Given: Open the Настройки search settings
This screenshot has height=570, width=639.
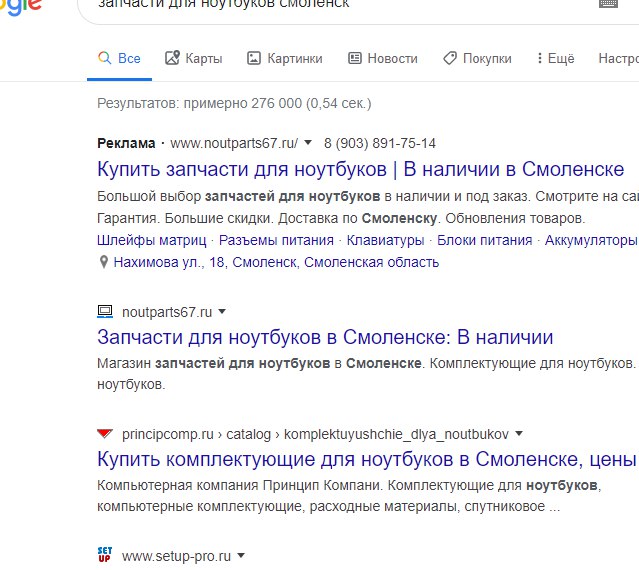Looking at the screenshot, I should [618, 59].
